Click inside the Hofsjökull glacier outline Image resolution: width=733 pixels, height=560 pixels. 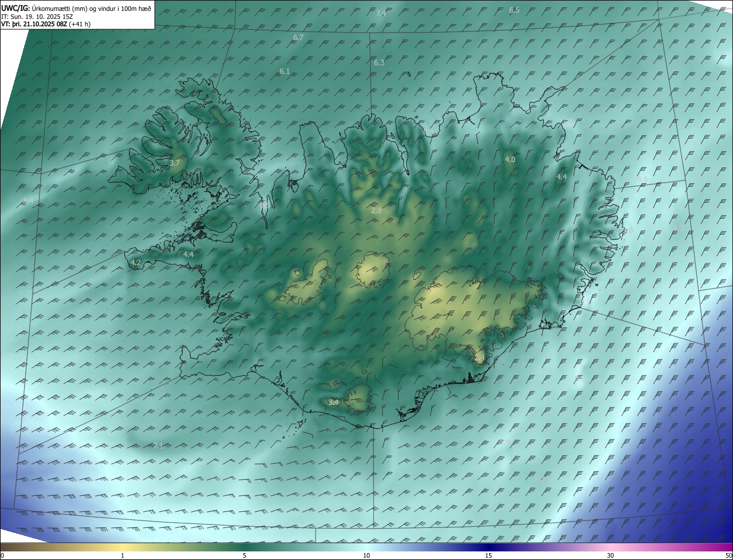372,270
